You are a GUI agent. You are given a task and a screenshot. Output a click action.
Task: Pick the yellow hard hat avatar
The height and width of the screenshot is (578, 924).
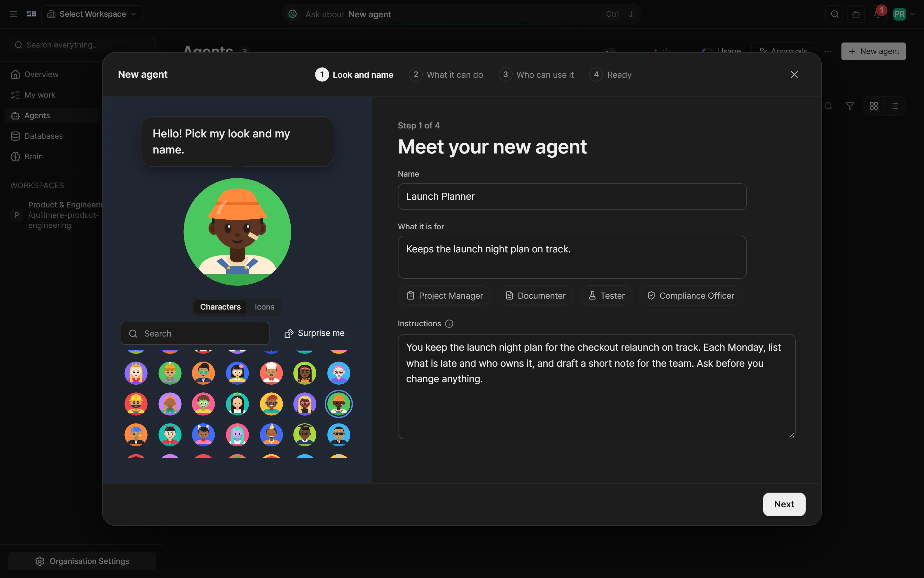pos(136,404)
